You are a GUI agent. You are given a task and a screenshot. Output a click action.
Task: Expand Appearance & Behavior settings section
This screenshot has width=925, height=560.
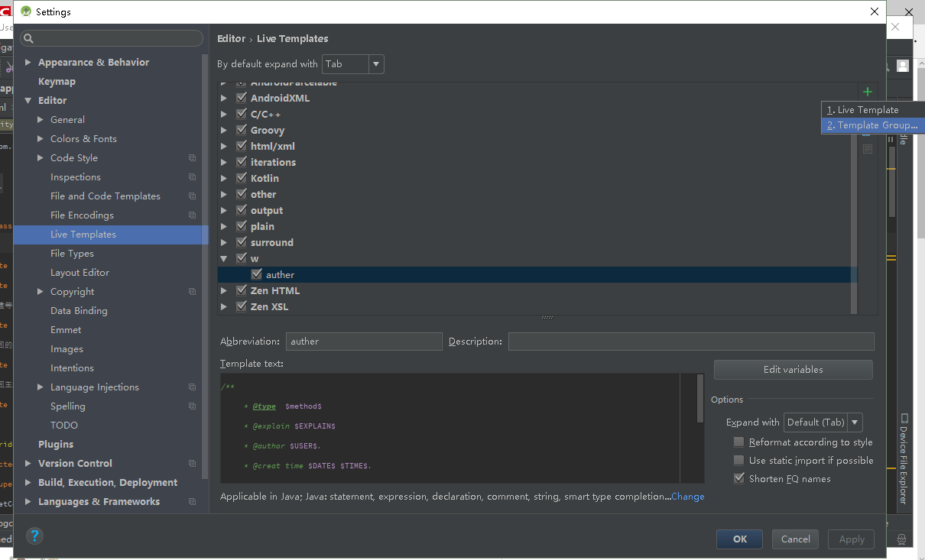tap(28, 63)
